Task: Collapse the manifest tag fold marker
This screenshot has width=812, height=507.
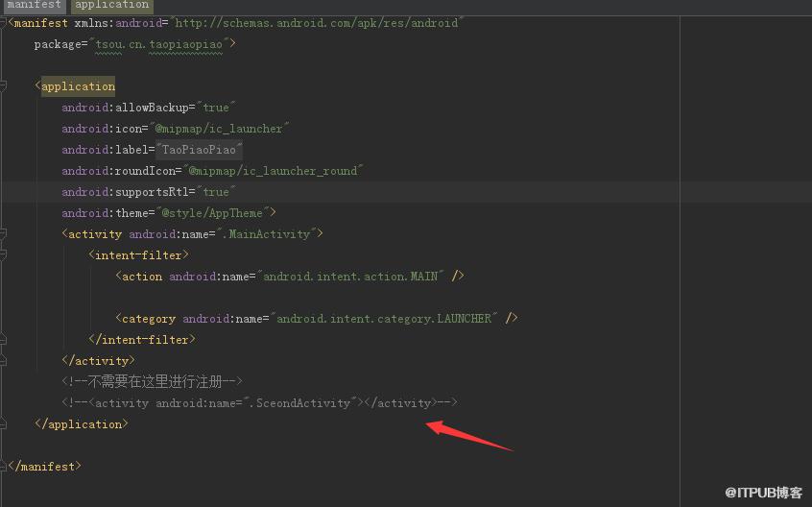Action: click(3, 22)
